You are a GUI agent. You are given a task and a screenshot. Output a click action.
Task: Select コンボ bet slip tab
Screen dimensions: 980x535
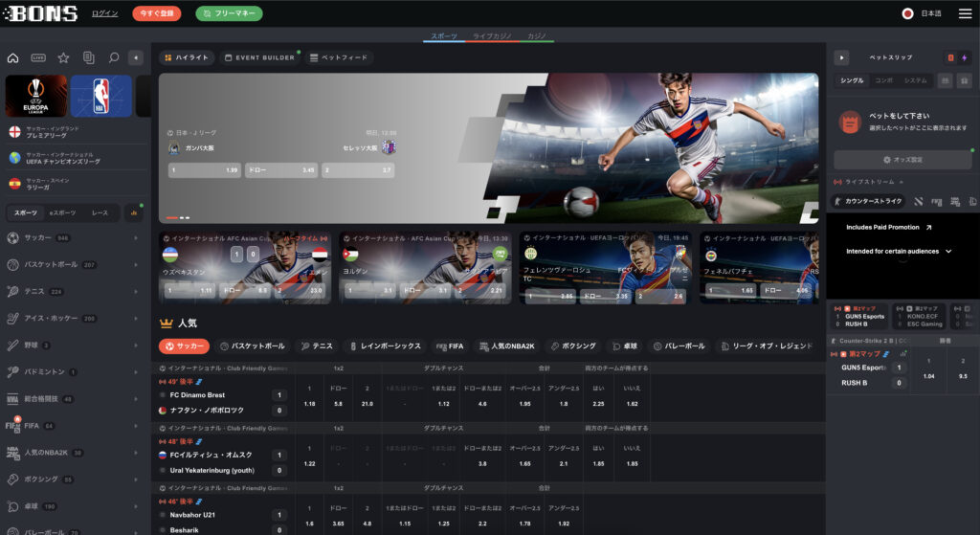tap(883, 80)
